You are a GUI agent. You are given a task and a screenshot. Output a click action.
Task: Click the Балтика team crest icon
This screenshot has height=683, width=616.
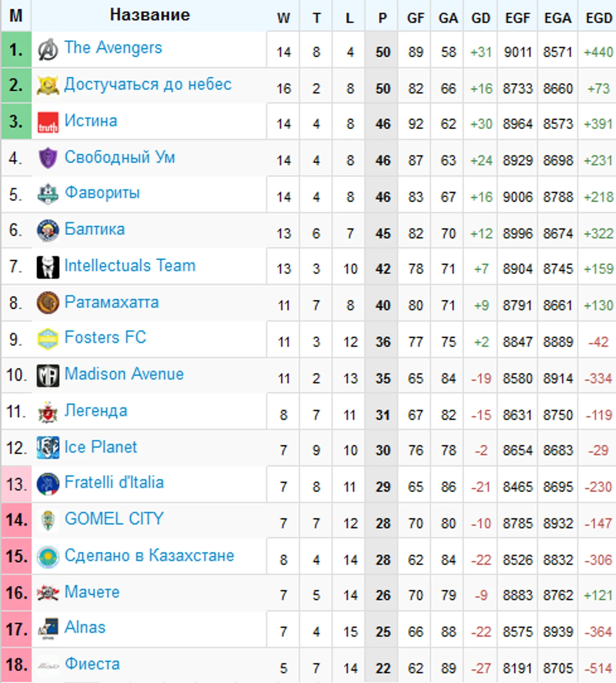48,230
